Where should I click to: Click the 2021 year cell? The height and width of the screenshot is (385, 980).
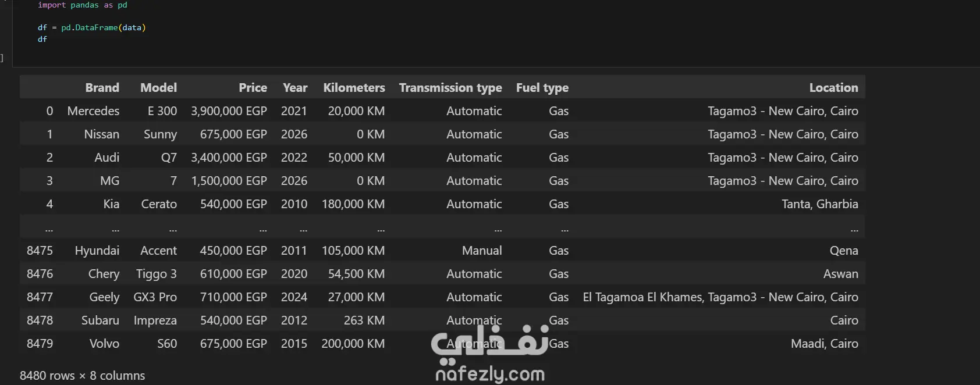pyautogui.click(x=294, y=111)
